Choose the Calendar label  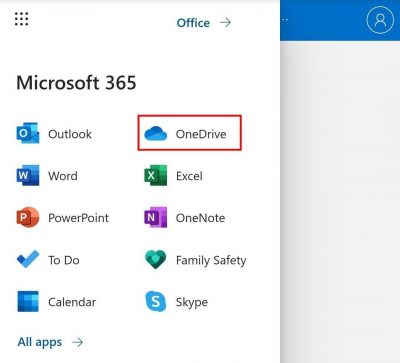(72, 302)
